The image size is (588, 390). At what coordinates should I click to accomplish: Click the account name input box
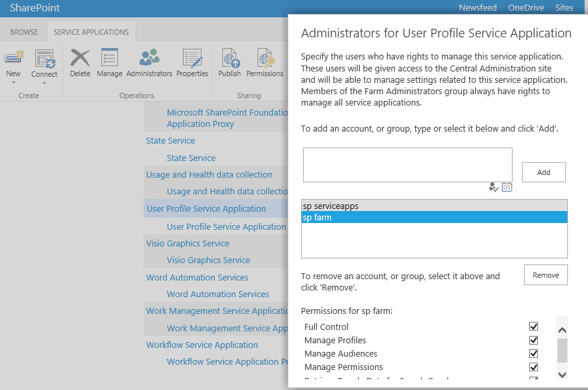[x=408, y=165]
